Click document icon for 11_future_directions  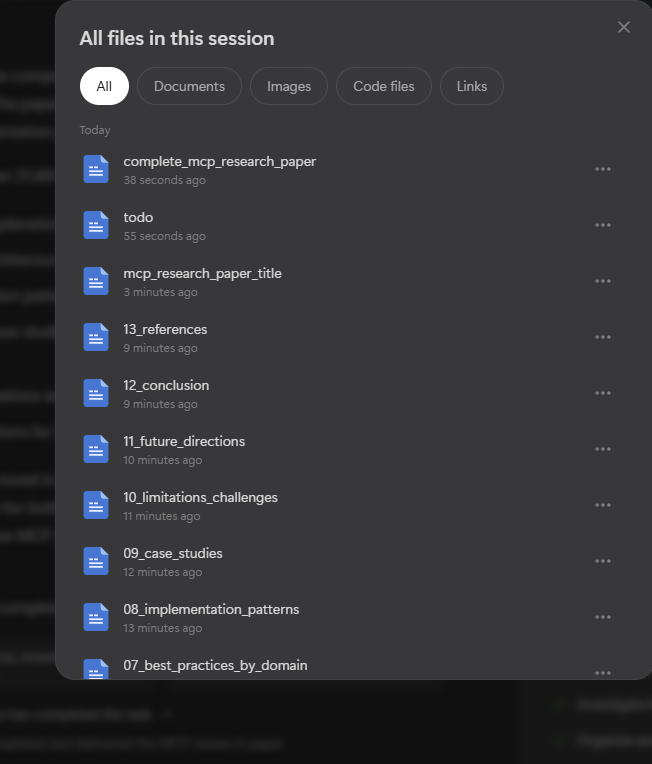click(96, 449)
